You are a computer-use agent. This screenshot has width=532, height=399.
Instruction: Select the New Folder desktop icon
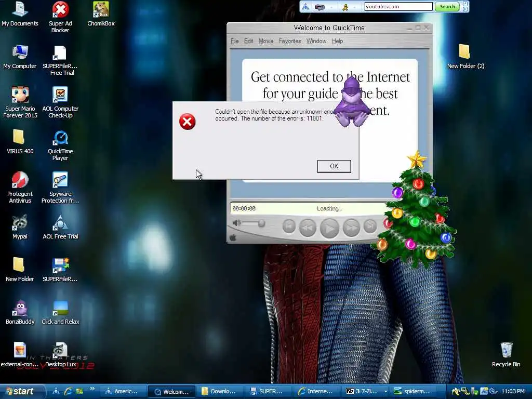(20, 270)
